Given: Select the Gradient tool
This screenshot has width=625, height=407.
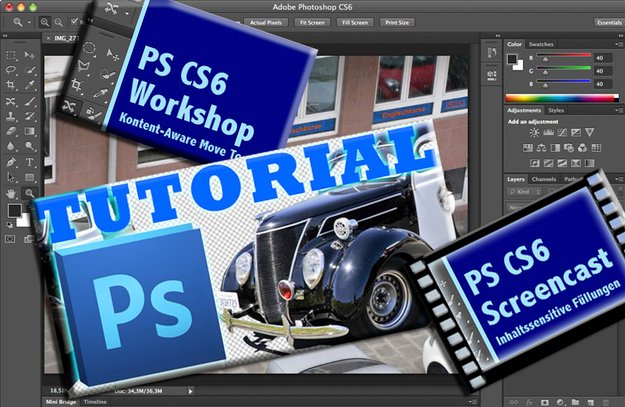Looking at the screenshot, I should click(x=29, y=131).
